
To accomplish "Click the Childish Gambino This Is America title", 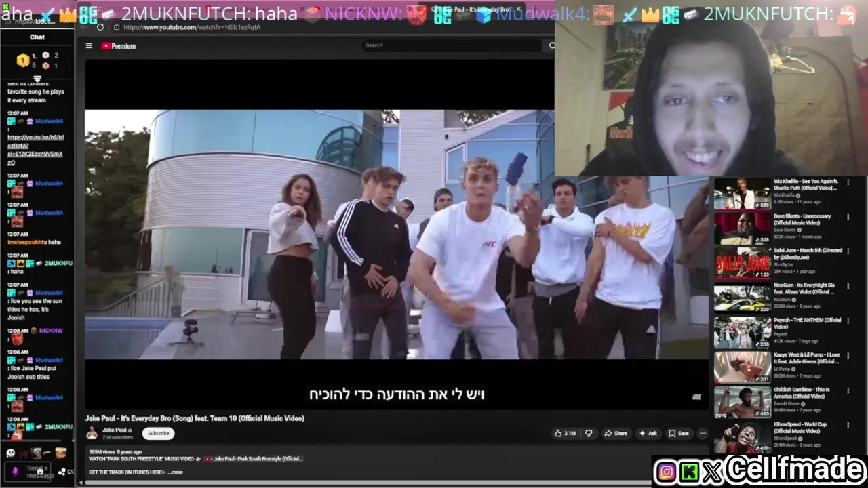I will (802, 393).
